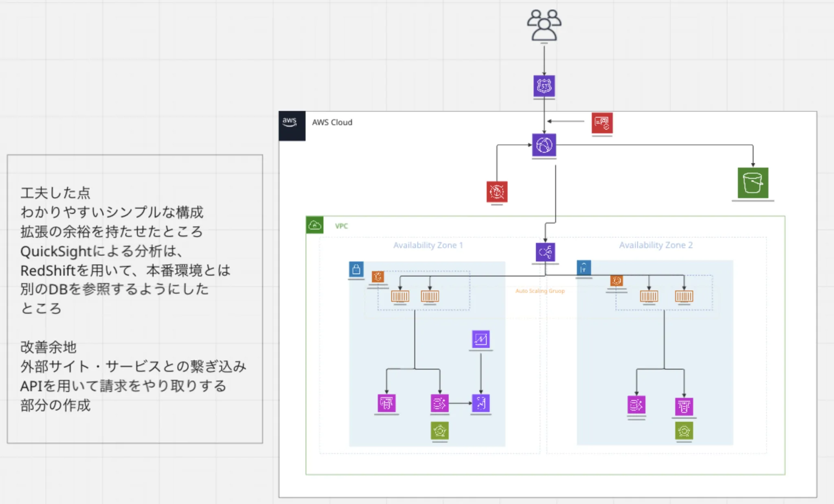
Task: Click the AWS logo badge
Action: click(292, 125)
